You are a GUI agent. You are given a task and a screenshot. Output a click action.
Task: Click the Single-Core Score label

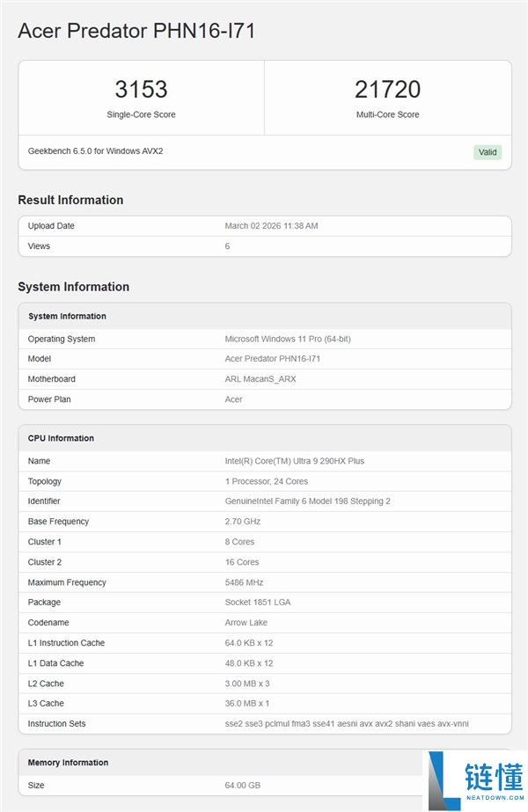click(x=141, y=114)
